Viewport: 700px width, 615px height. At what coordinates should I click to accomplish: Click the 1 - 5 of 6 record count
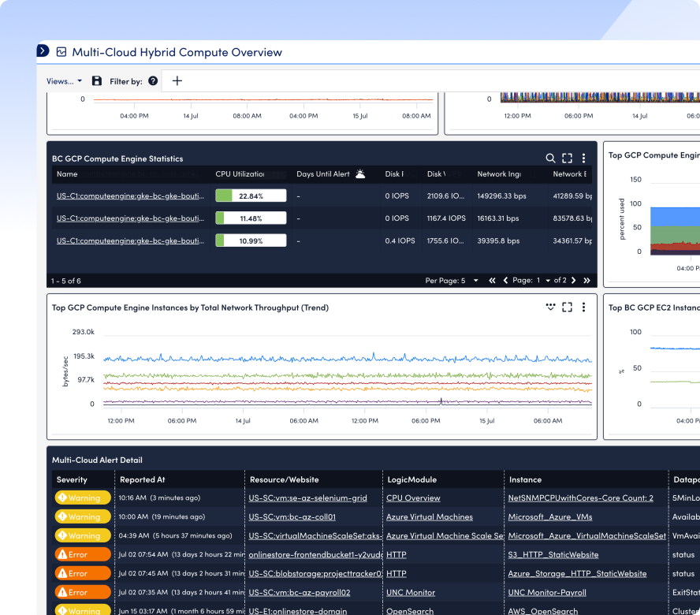pyautogui.click(x=65, y=281)
